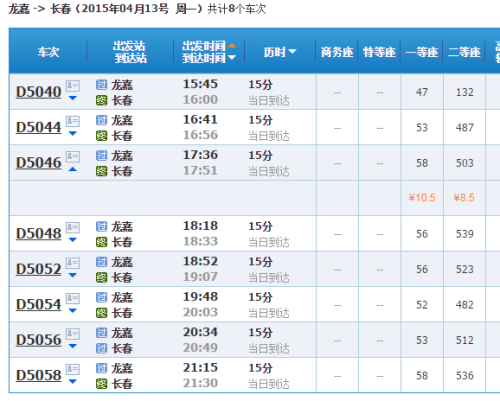The image size is (500, 401).
Task: Expand price details for D5056
Action: click(73, 346)
